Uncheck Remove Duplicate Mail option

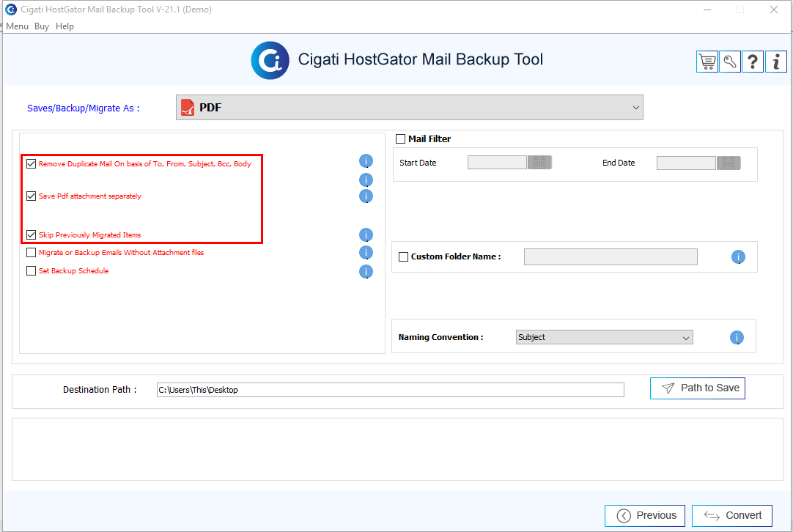(32, 164)
